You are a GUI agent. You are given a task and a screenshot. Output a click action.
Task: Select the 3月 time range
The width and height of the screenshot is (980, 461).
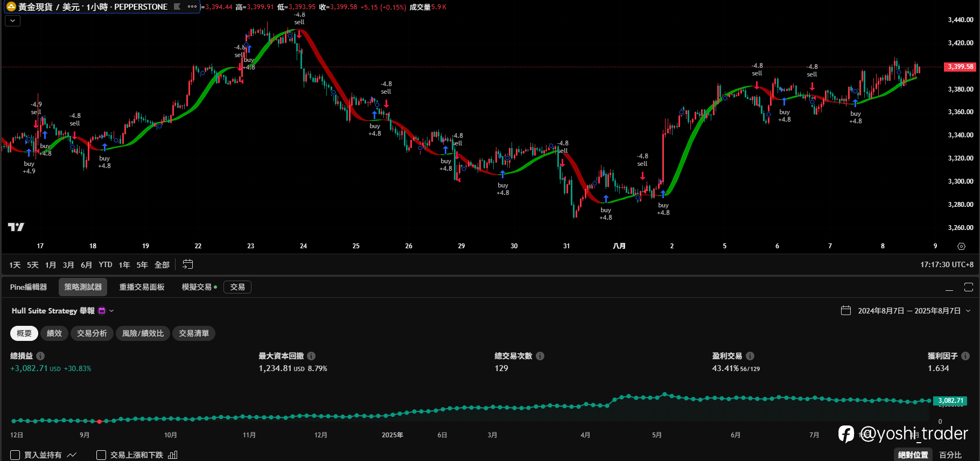[68, 265]
